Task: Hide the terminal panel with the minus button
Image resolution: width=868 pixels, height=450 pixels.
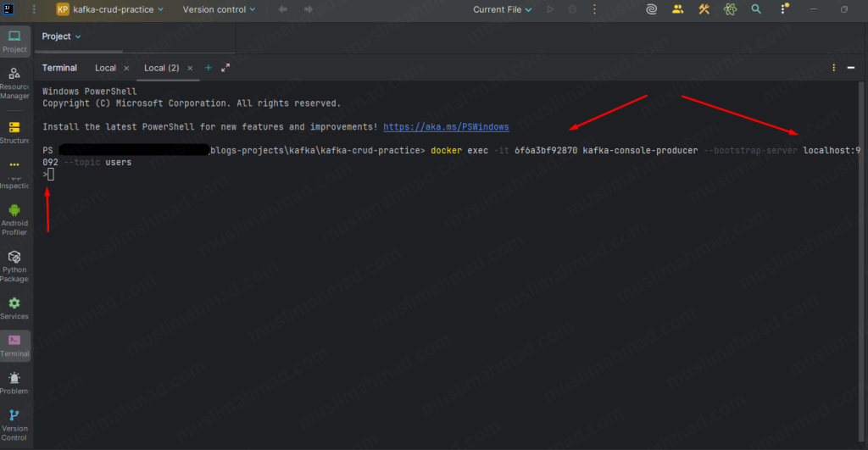Action: [851, 68]
